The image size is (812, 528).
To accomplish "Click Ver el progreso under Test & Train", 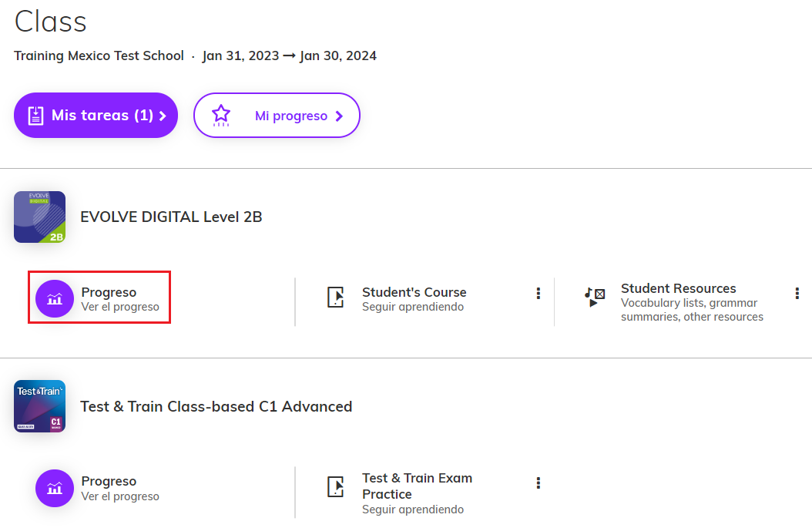I will pos(120,496).
